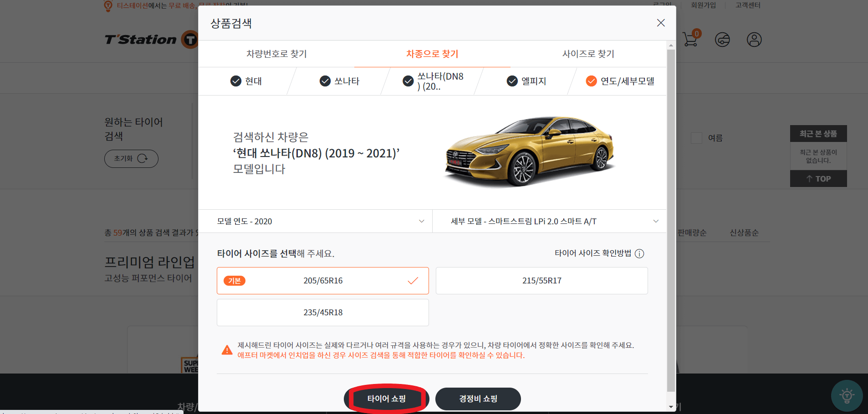
Task: Select the 쏘나타(DN8) generation step
Action: pos(434,81)
